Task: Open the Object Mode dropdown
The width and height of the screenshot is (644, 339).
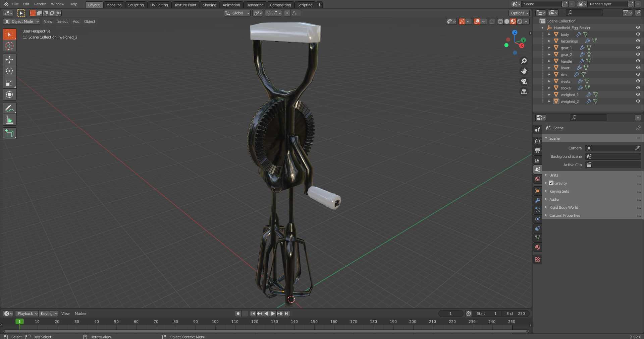Action: tap(21, 21)
